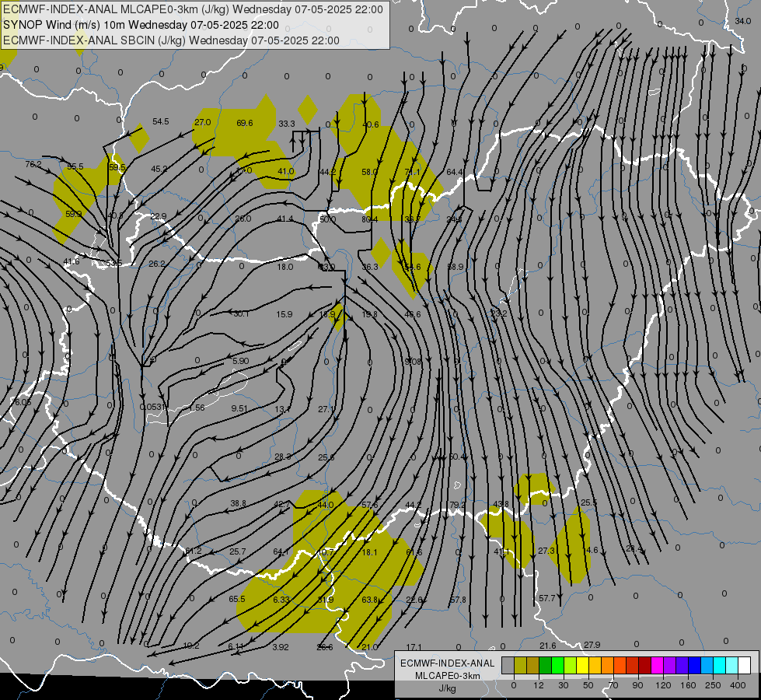Click the map value '61.2'

click(x=193, y=551)
